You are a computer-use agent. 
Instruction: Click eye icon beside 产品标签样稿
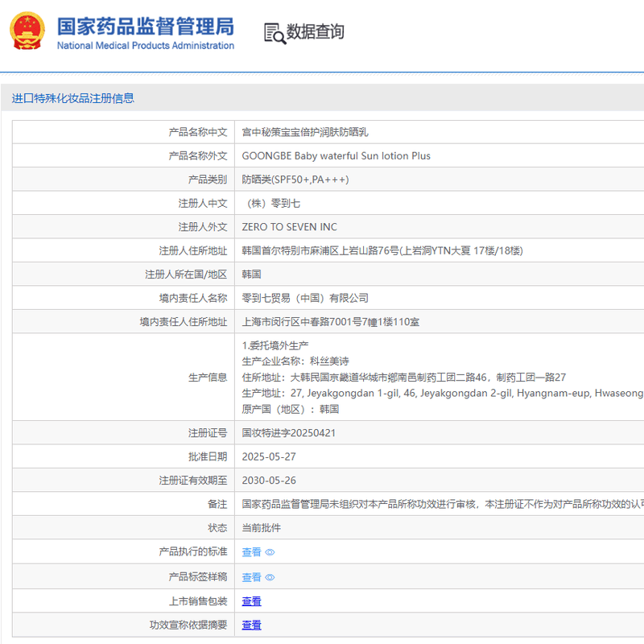click(x=270, y=577)
